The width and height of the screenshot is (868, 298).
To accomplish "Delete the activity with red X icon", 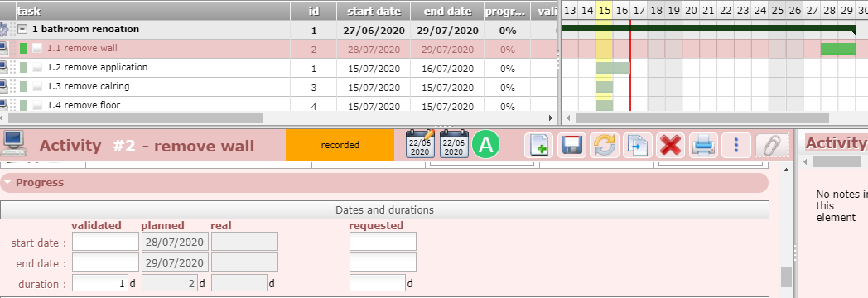I will point(670,146).
